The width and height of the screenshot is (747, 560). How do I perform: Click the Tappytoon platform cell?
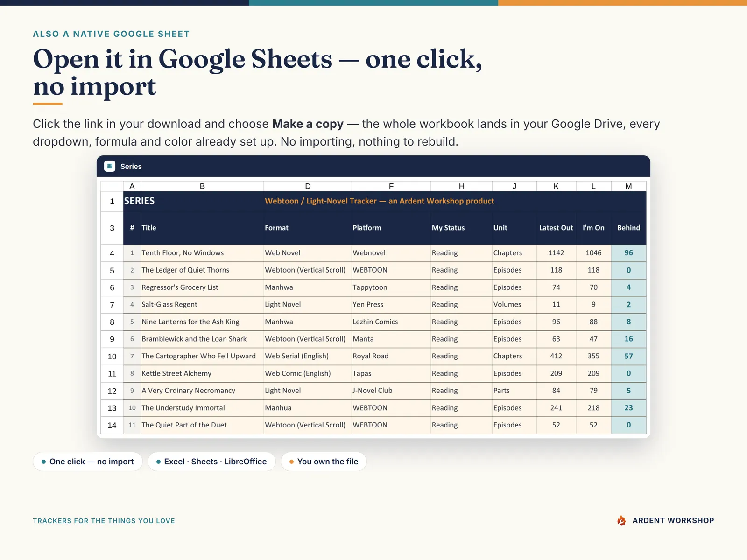(391, 287)
